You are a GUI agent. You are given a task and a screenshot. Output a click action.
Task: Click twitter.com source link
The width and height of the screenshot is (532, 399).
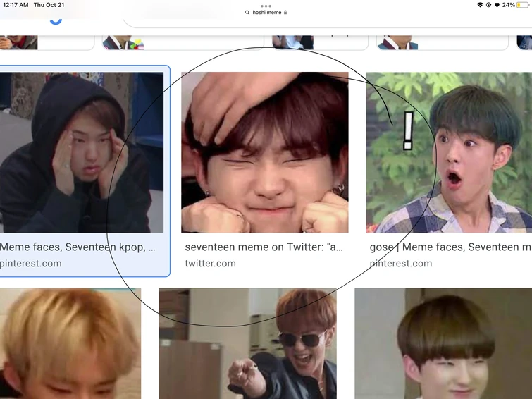[211, 264]
